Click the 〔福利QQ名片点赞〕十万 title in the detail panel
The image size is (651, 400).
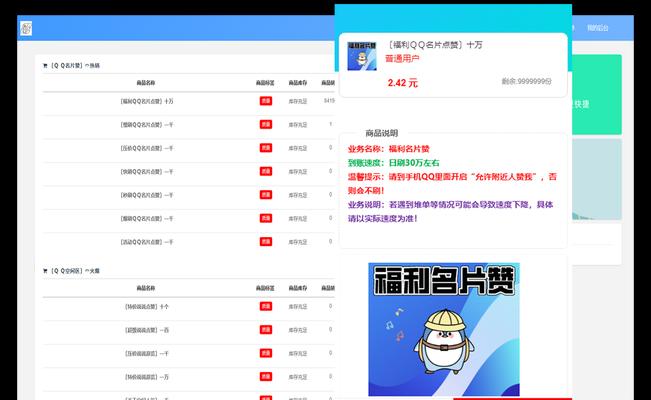click(x=435, y=44)
